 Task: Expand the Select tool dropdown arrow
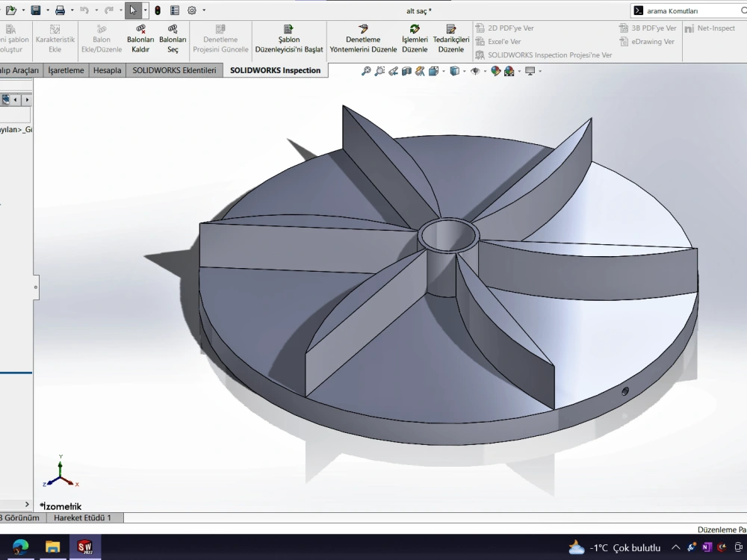[146, 10]
